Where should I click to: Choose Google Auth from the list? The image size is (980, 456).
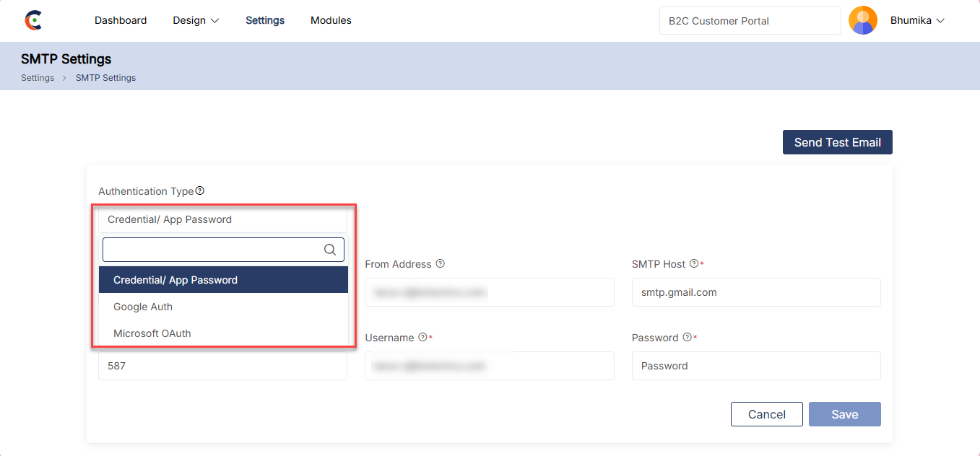pyautogui.click(x=143, y=307)
